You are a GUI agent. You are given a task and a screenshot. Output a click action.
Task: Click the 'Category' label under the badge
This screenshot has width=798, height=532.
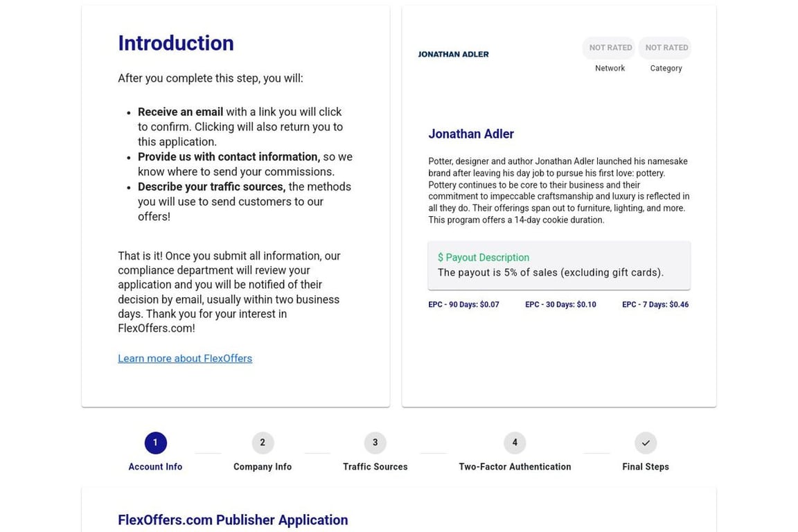(x=666, y=68)
